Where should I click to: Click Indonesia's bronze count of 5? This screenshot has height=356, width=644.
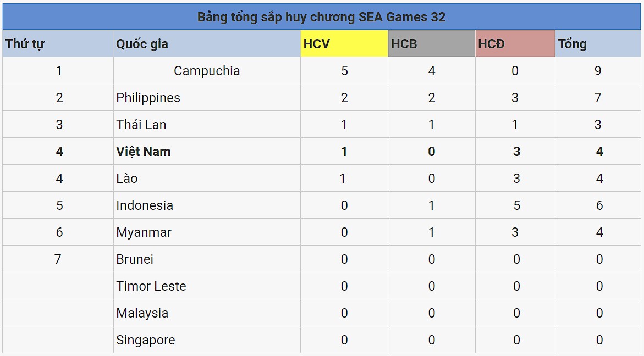click(516, 205)
